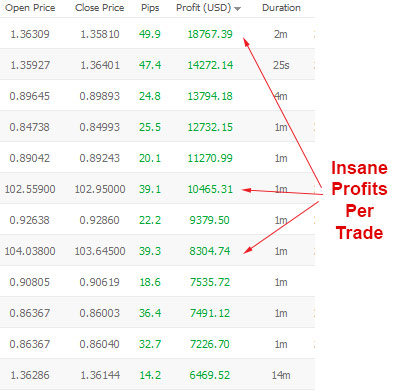
Task: Click close price 0.86003
Action: (x=100, y=313)
